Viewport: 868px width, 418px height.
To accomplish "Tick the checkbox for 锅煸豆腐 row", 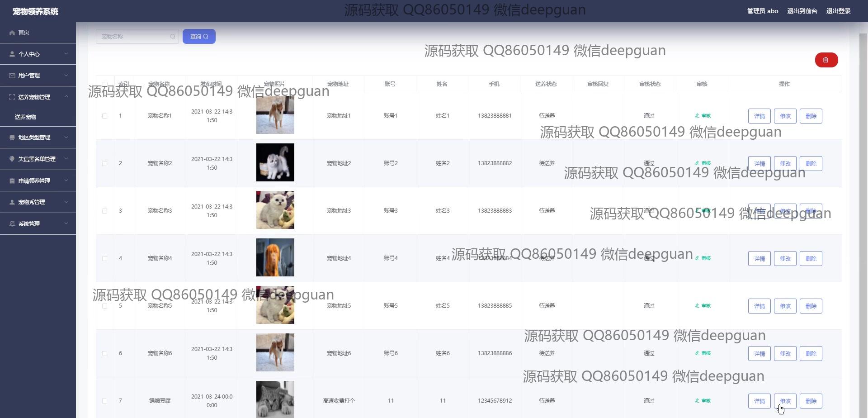I will click(105, 401).
